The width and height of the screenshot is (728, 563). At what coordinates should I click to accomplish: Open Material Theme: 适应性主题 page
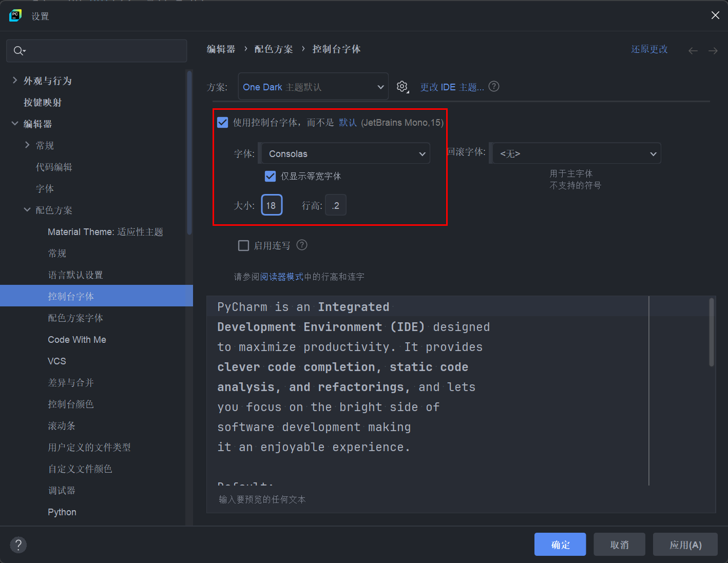click(105, 231)
